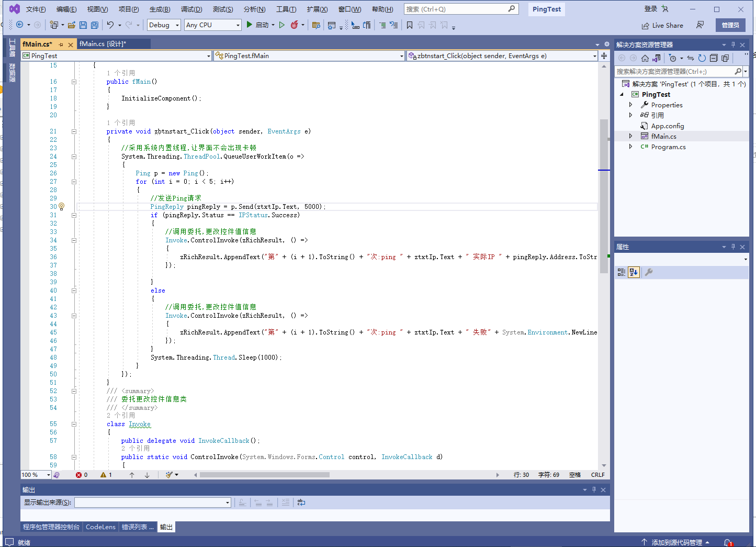The width and height of the screenshot is (756, 547).
Task: Click the Hot Reload flame icon
Action: click(x=295, y=25)
